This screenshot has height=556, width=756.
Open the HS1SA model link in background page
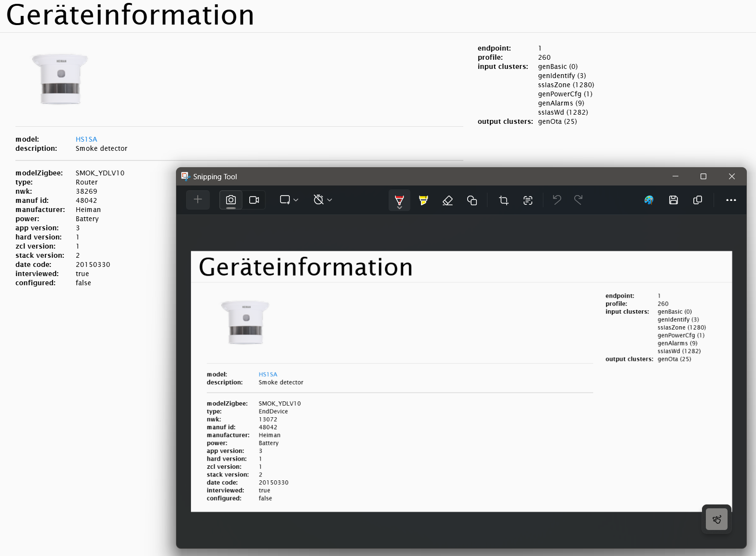(86, 139)
